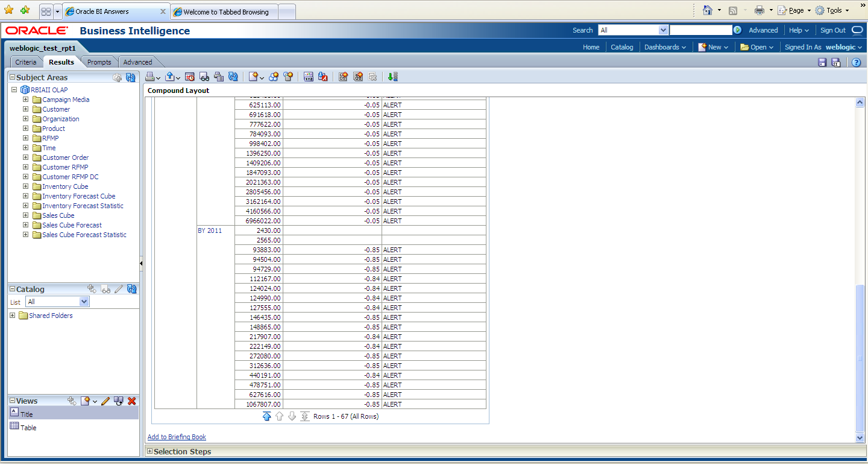
Task: Open the help question mark icon
Action: (856, 62)
